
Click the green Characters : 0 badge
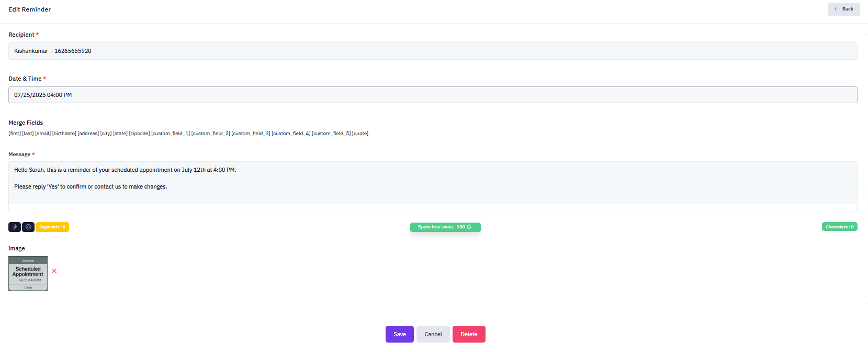pyautogui.click(x=840, y=227)
